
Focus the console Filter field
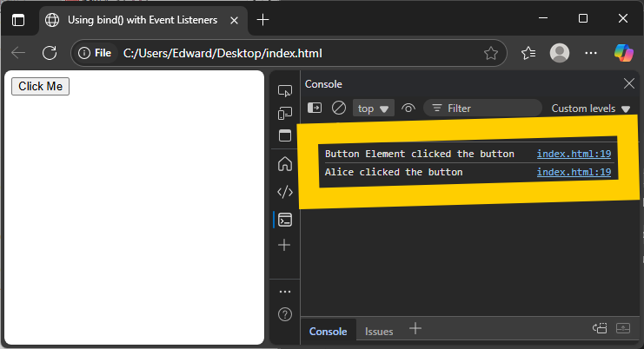[482, 109]
